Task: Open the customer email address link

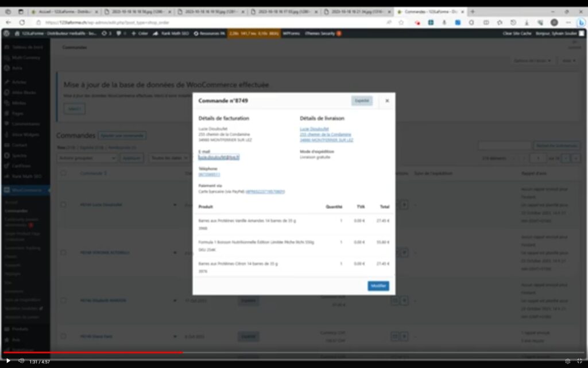Action: point(219,157)
